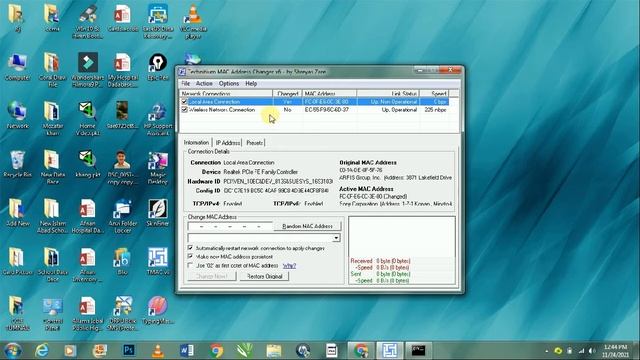
Task: Open the Recycle Bin
Action: pos(17,164)
